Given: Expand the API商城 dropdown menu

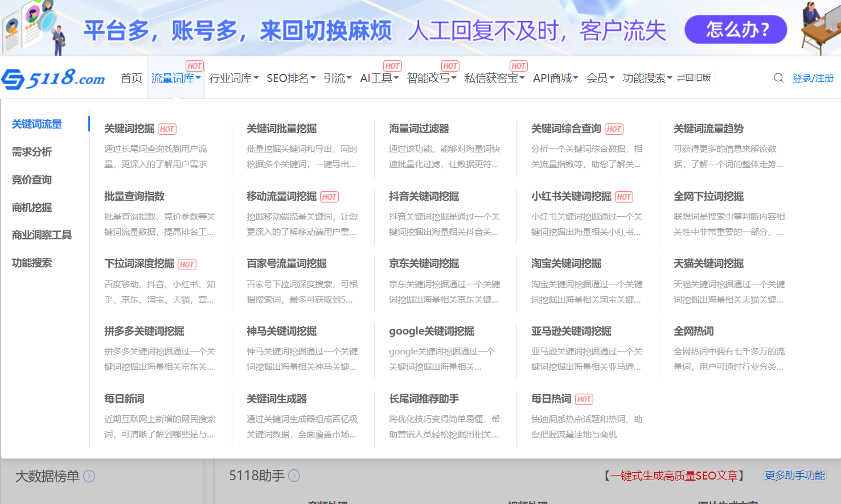Looking at the screenshot, I should point(556,78).
